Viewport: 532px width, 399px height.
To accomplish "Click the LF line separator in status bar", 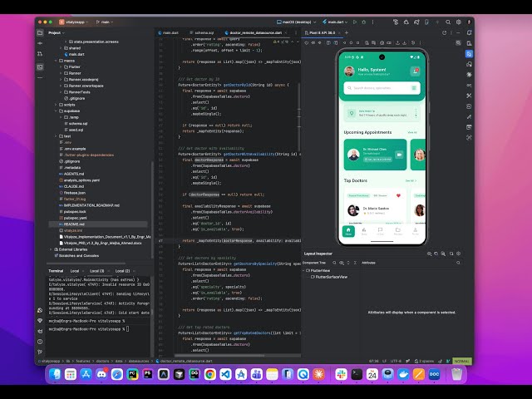I will 384,362.
